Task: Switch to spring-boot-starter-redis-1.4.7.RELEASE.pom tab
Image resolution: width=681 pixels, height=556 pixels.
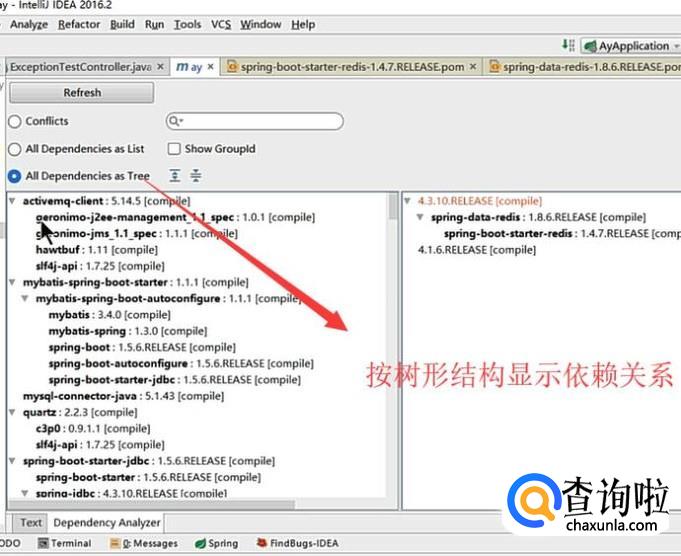Action: (x=352, y=67)
